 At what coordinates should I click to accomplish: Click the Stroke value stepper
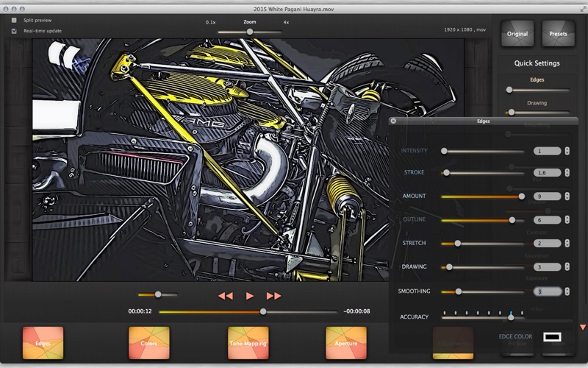[x=567, y=173]
